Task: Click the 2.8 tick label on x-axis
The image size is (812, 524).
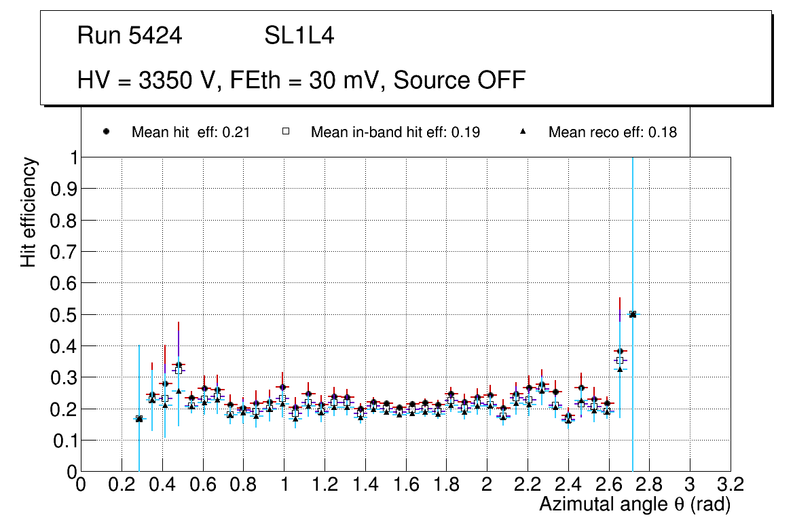Action: click(649, 484)
